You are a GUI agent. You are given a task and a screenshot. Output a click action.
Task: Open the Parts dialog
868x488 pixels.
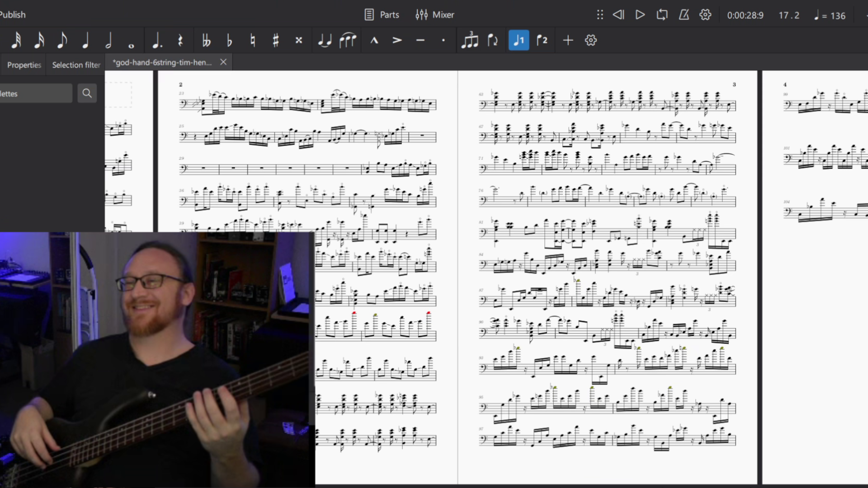pos(382,15)
